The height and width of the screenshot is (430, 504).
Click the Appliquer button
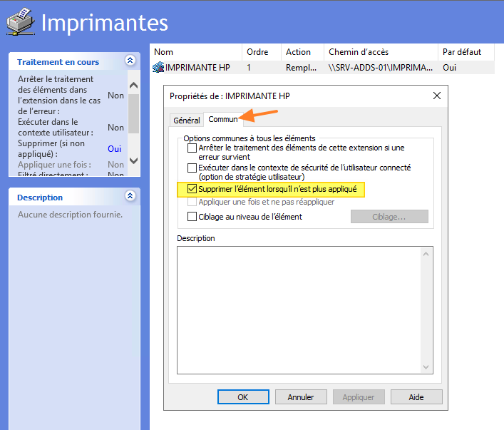pos(359,397)
